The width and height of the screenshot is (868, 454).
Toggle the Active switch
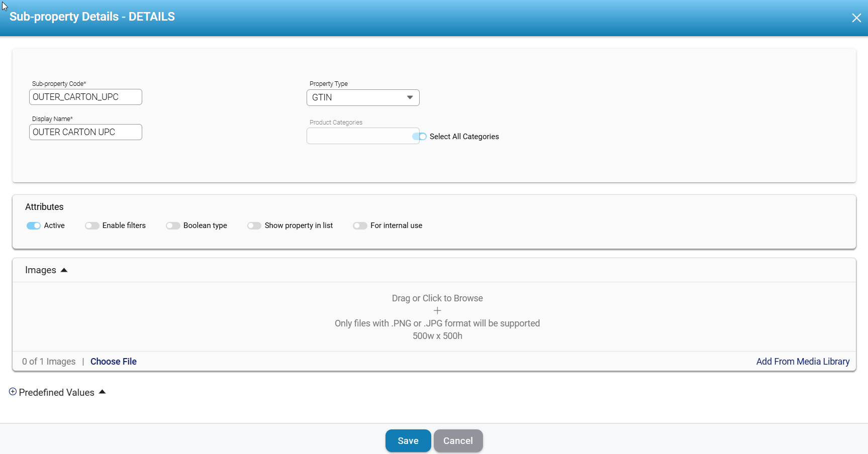[34, 225]
